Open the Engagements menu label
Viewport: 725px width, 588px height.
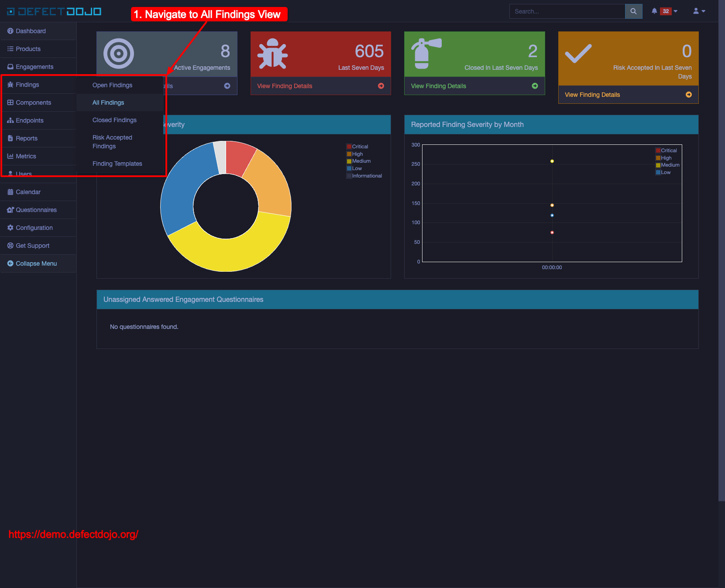(x=34, y=67)
